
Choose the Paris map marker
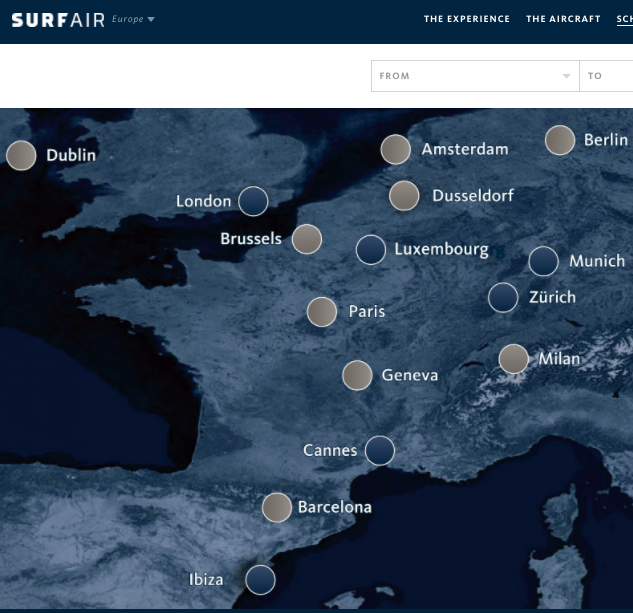(x=322, y=312)
